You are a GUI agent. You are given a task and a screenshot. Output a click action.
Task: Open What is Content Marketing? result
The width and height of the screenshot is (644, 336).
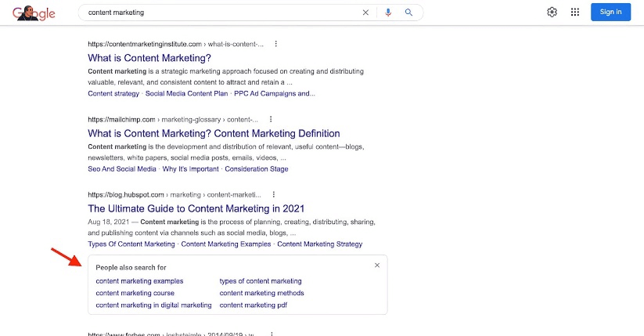(149, 58)
